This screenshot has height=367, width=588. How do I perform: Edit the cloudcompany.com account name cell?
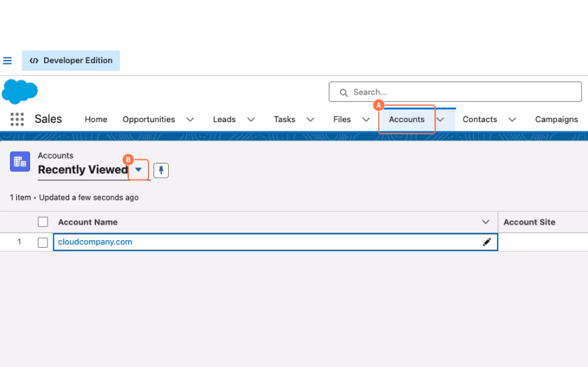coord(487,242)
